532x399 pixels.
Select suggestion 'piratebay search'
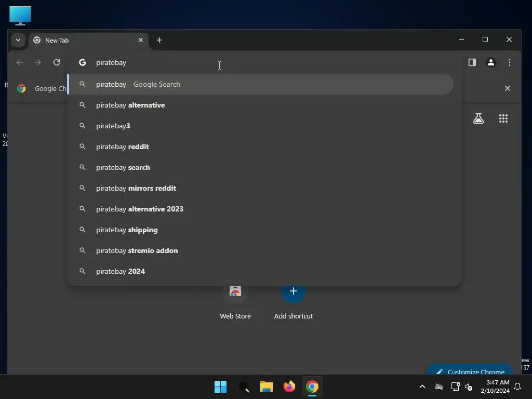coord(264,167)
